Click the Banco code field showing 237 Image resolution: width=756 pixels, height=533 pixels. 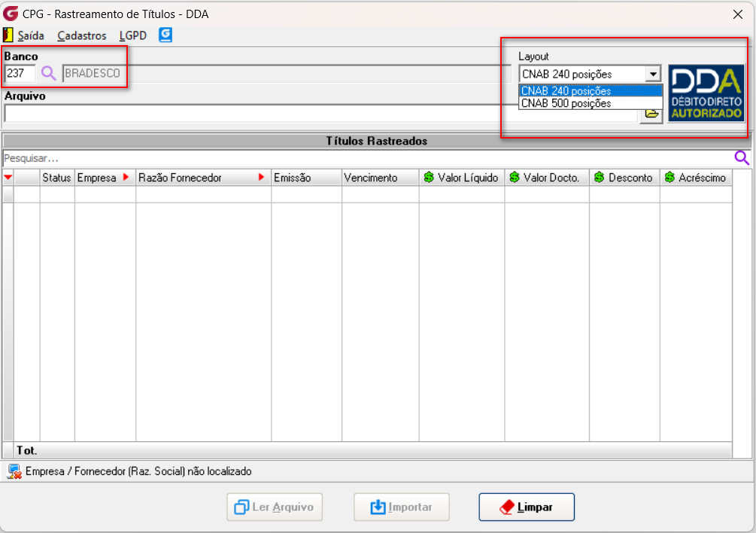tap(20, 73)
